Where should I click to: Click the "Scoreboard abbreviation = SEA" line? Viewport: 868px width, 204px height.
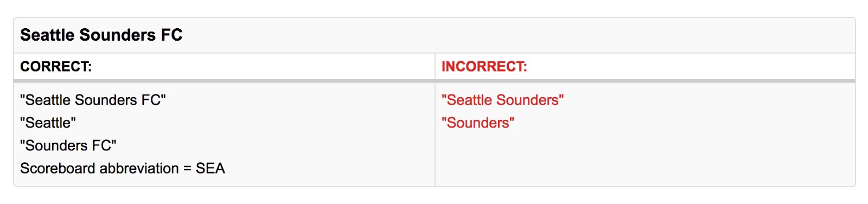pos(123,169)
